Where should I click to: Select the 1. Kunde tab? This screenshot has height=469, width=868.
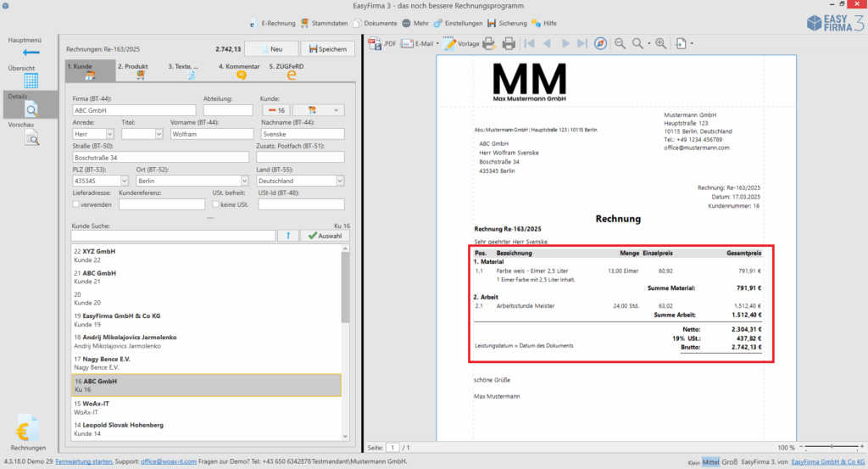(x=90, y=71)
